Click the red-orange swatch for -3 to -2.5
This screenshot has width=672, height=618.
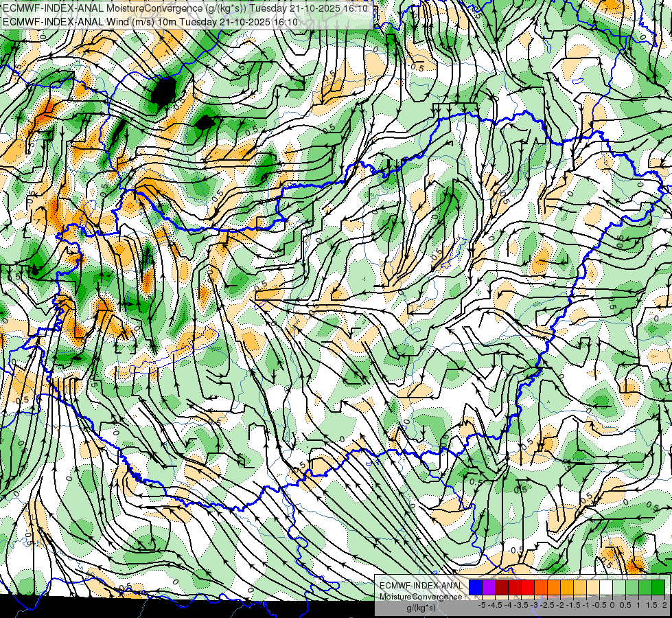click(x=541, y=587)
